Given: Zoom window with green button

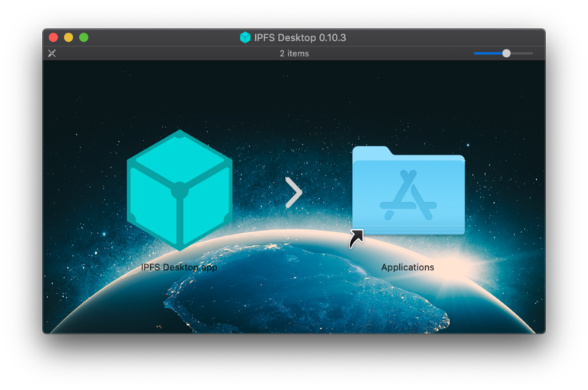Looking at the screenshot, I should click(84, 37).
